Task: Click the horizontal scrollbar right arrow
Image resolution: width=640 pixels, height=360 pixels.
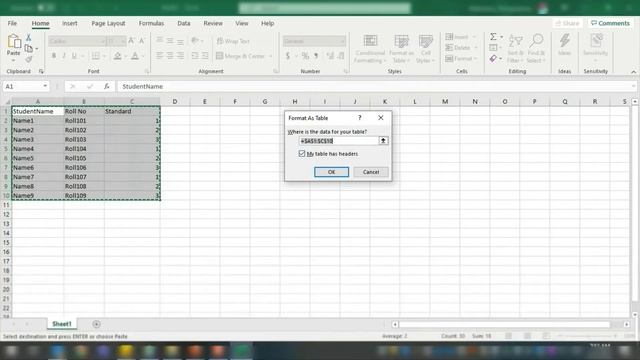Action: point(627,324)
